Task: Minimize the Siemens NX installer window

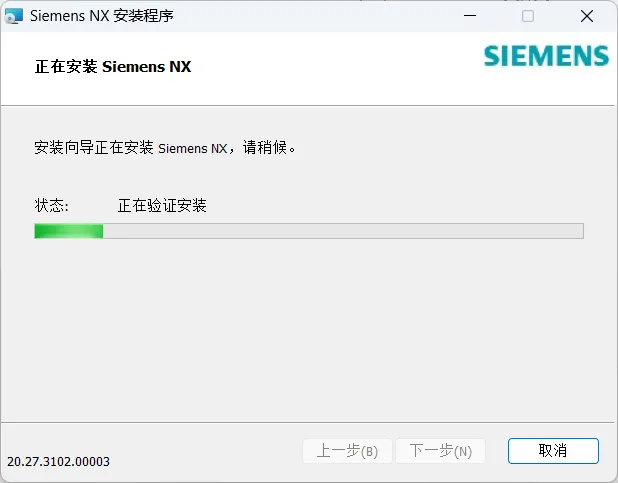Action: 470,16
